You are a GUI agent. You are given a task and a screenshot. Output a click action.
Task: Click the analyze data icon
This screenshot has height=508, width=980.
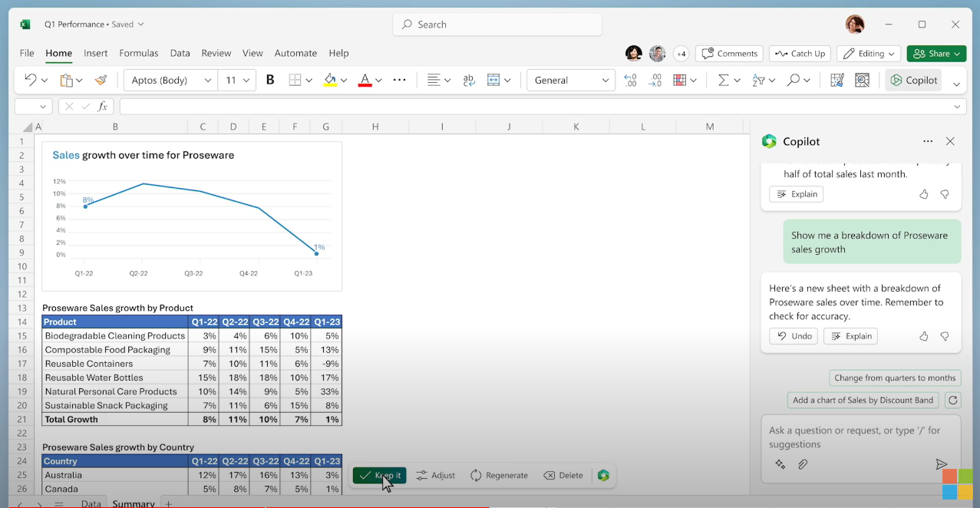tap(862, 80)
